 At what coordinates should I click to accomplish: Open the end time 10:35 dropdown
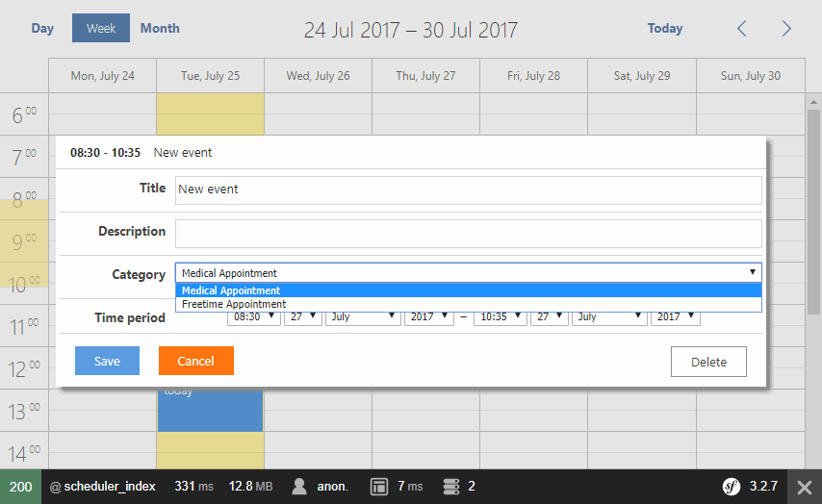[500, 316]
